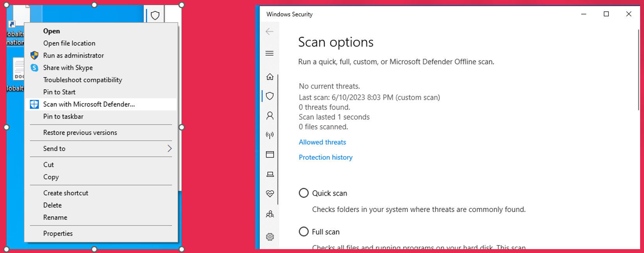644x253 pixels.
Task: Open Family options people icon
Action: tap(270, 214)
